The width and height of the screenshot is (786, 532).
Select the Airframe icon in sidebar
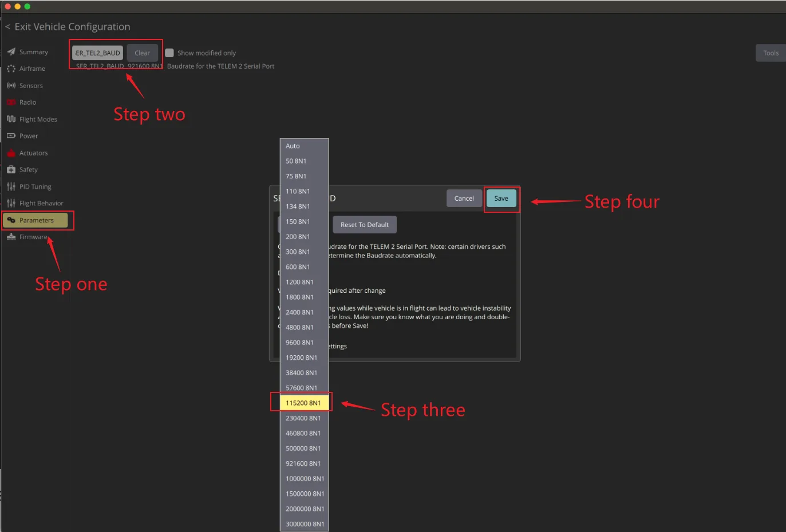pos(11,69)
